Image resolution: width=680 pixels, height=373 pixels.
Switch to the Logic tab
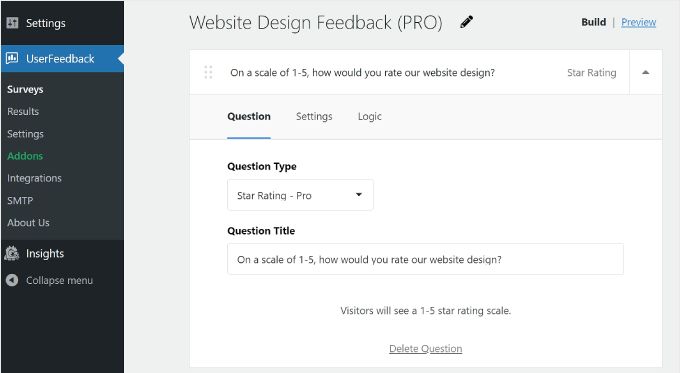pos(369,116)
